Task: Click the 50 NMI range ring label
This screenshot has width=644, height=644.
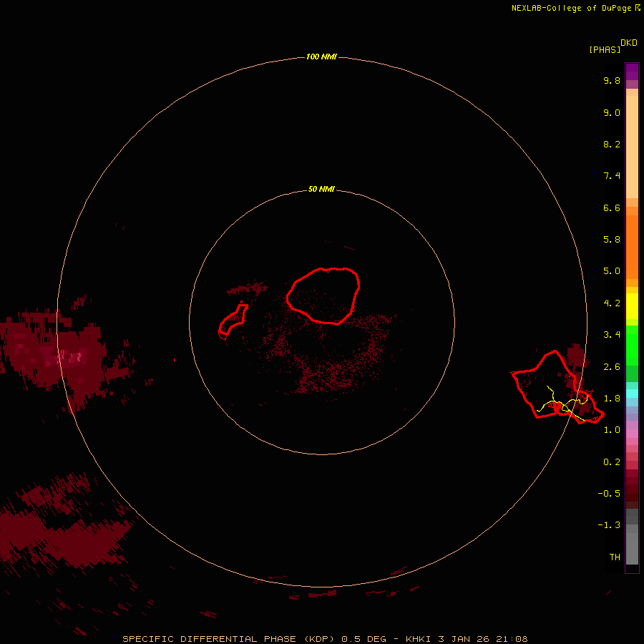Action: pyautogui.click(x=321, y=189)
